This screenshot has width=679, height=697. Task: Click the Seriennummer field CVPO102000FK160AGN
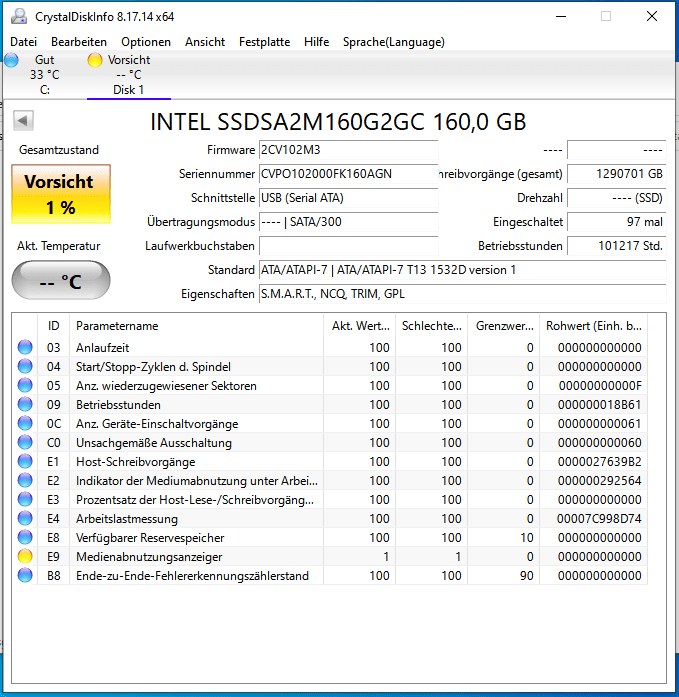click(348, 174)
